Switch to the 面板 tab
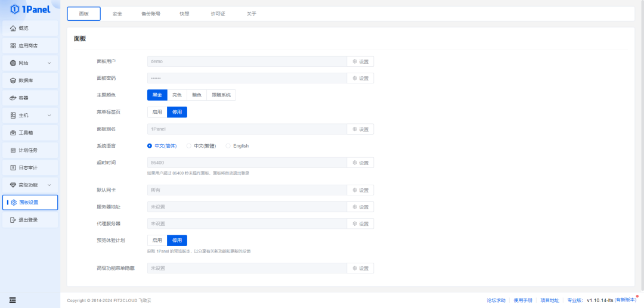Viewport: 644px width, 308px height. click(x=84, y=14)
